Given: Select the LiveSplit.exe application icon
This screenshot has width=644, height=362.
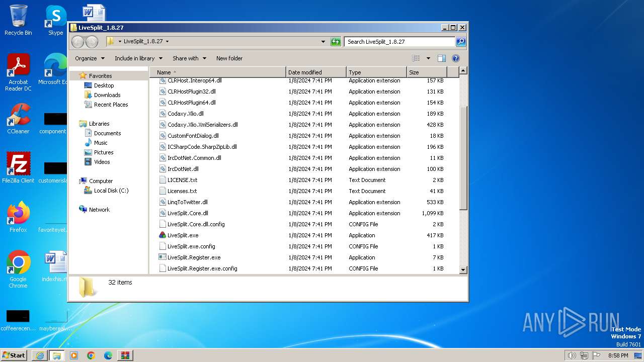Looking at the screenshot, I should pyautogui.click(x=163, y=235).
